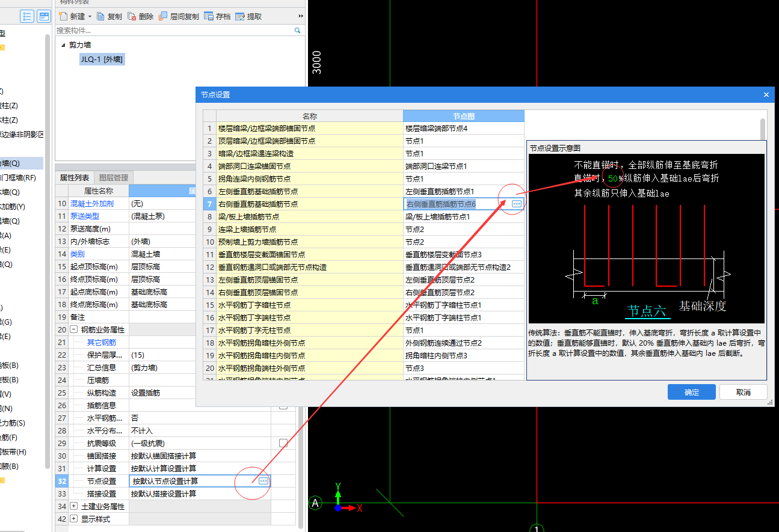
Task: Select row 预制墙上剪力墙插筋节点
Action: coord(310,242)
